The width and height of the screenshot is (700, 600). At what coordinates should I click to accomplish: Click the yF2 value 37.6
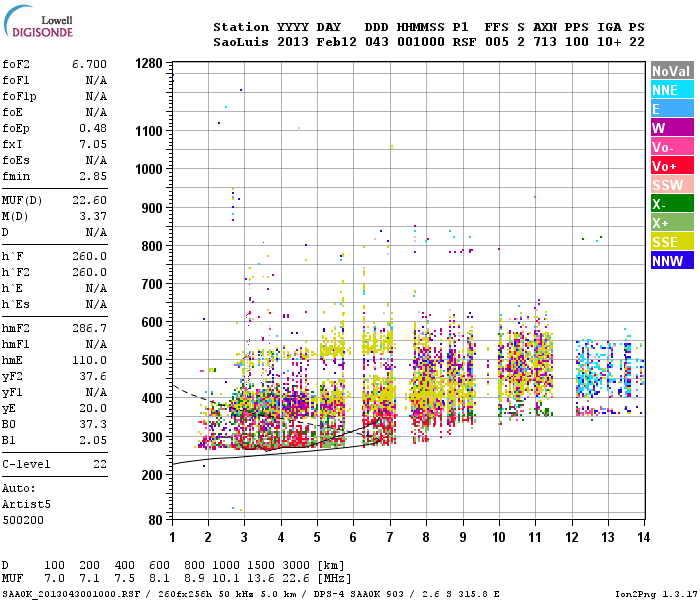(93, 376)
